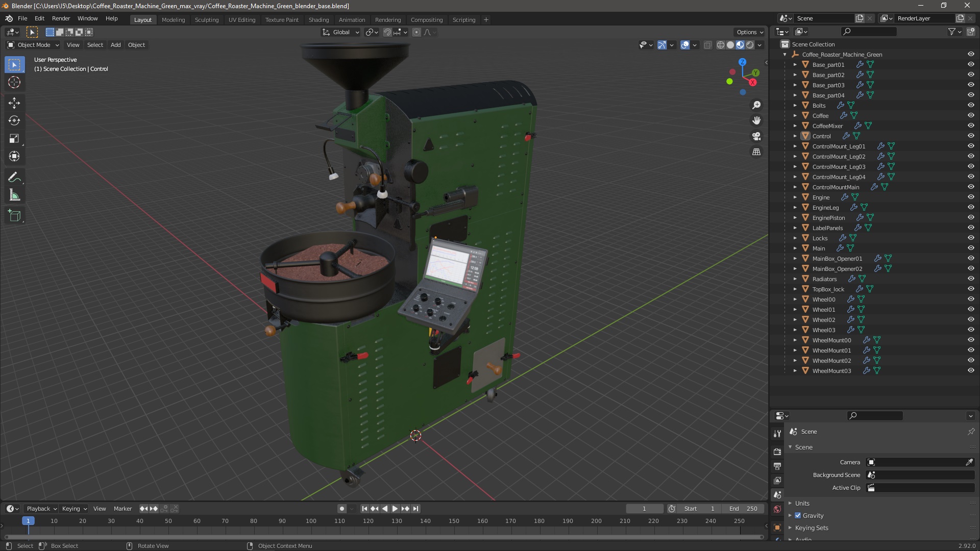Open the Render menu
The width and height of the screenshot is (980, 551).
[61, 18]
